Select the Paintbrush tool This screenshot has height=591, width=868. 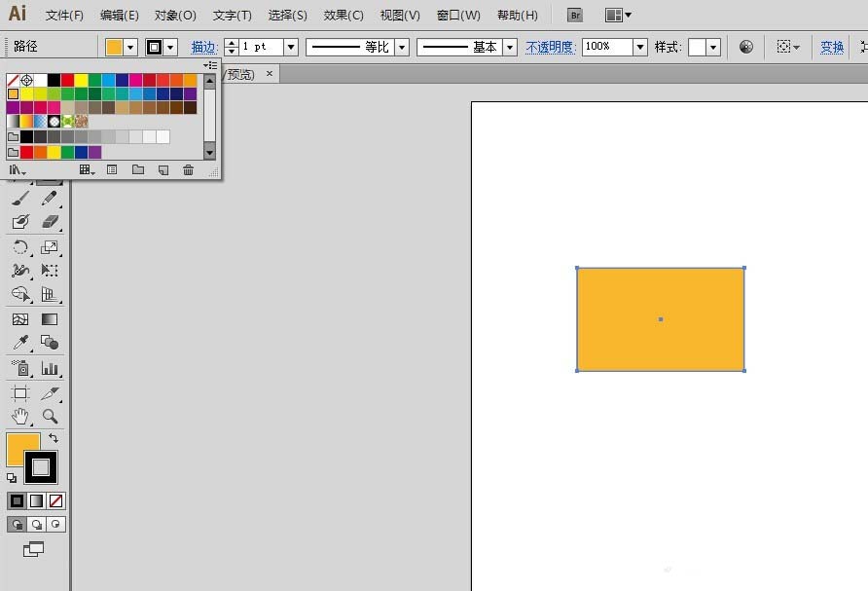click(20, 199)
